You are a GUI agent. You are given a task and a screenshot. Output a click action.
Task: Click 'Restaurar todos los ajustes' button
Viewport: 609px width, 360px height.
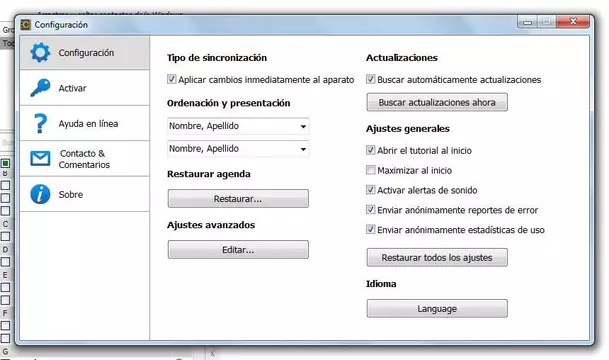click(437, 257)
